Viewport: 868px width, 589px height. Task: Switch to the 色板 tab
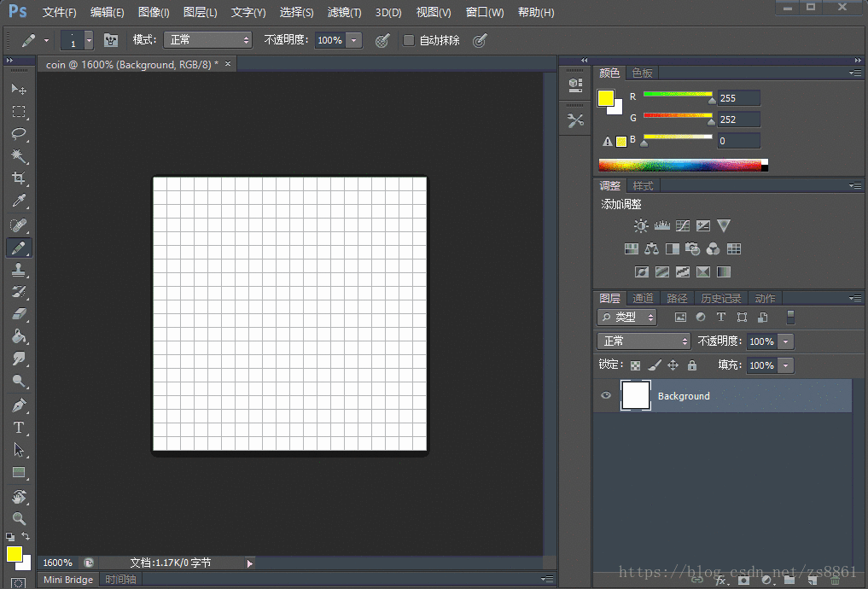pos(642,73)
